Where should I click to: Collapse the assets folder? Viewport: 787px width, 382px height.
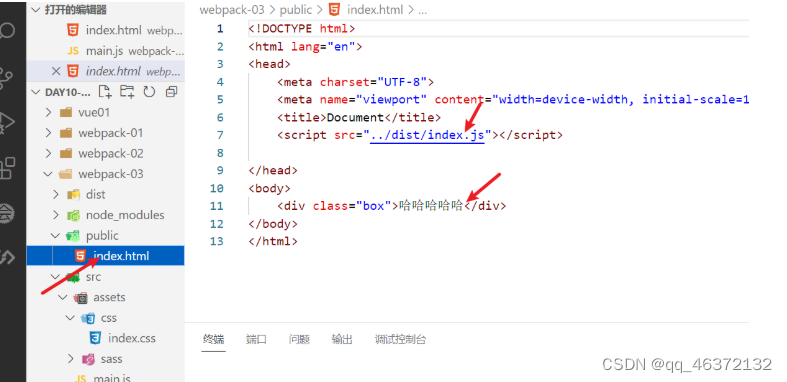click(x=63, y=298)
